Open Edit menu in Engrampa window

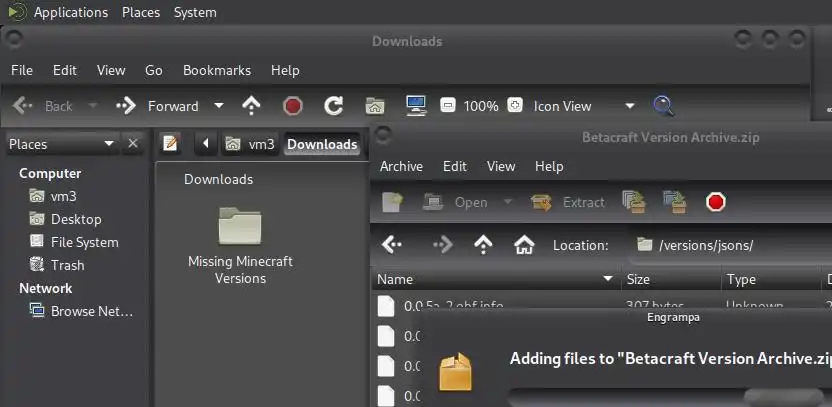455,166
